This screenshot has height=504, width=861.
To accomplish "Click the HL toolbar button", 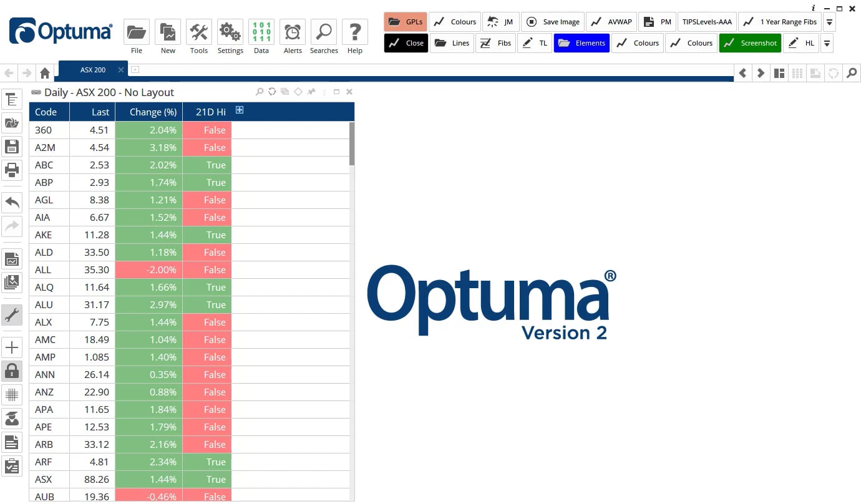I will 801,43.
